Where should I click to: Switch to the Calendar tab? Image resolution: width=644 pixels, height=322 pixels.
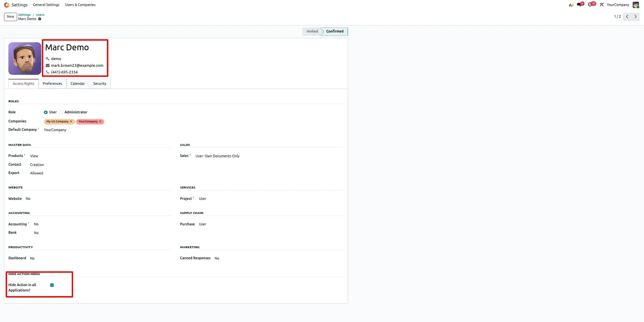tap(77, 84)
